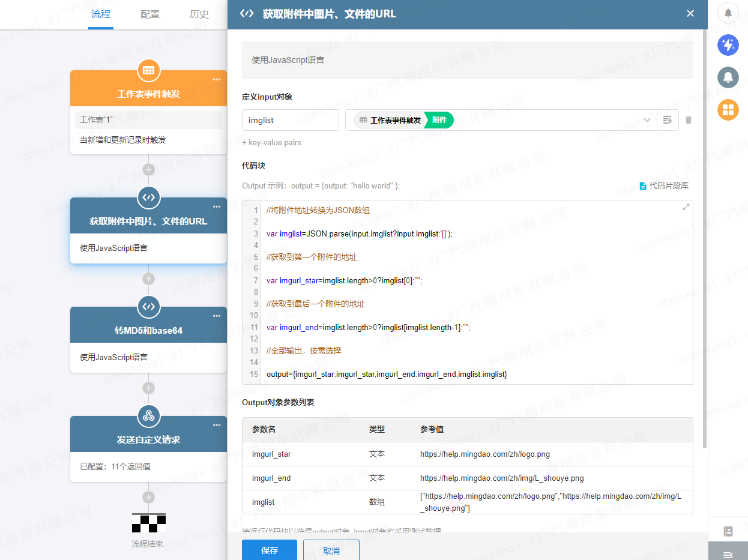Click the gray notification bell icon
Image resolution: width=748 pixels, height=560 pixels.
[x=728, y=77]
